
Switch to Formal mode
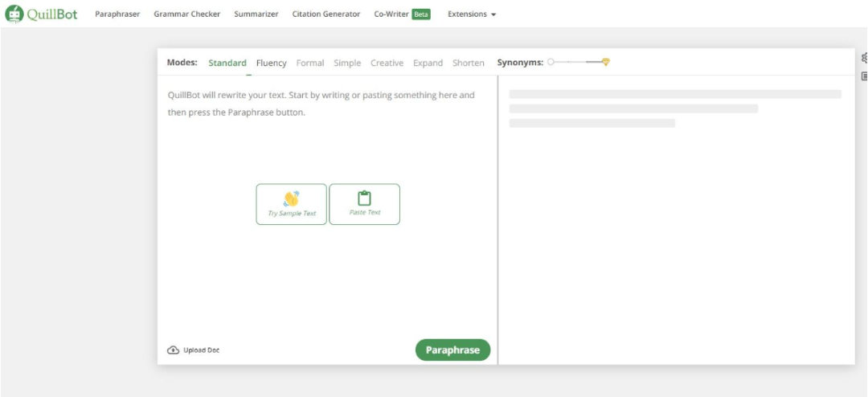coord(310,63)
